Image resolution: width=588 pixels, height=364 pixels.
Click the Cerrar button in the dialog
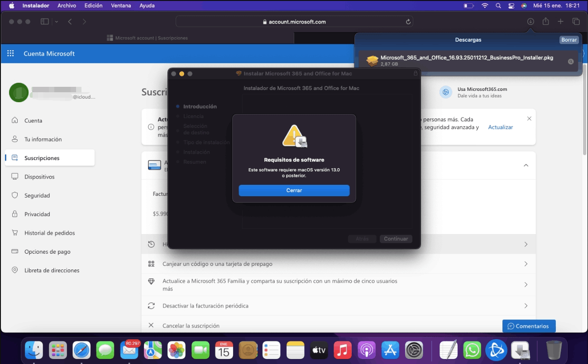294,190
